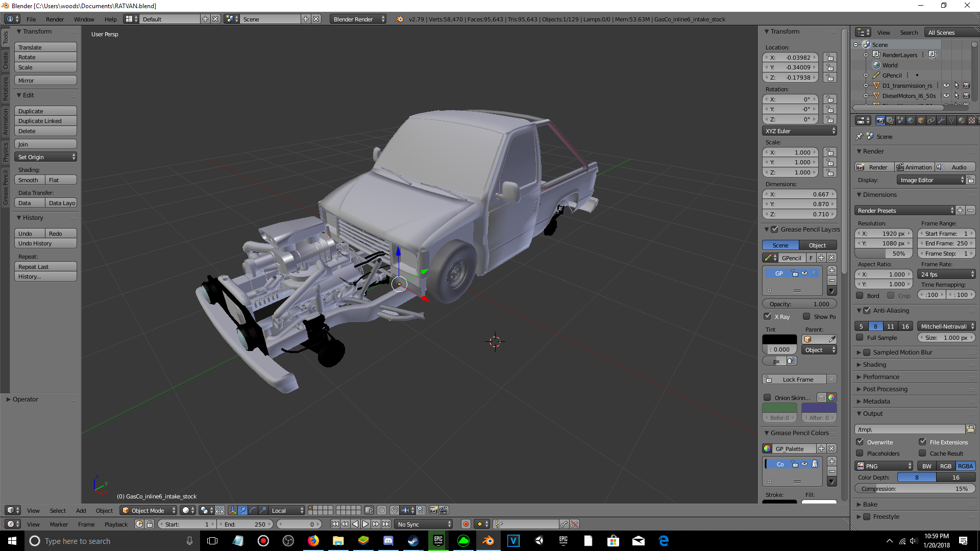Hide D1_transmission_rs with its eye icon
980x551 pixels.
[946, 86]
